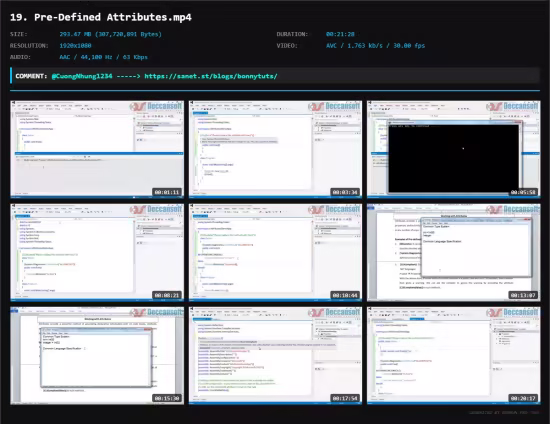Follow the sanet.st/blogs/bonnytuts link
Image resolution: width=550 pixels, height=424 pixels.
[x=211, y=76]
